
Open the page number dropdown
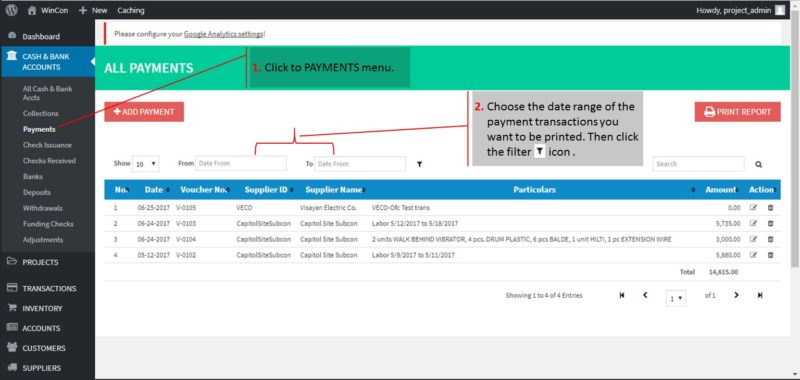(x=676, y=298)
